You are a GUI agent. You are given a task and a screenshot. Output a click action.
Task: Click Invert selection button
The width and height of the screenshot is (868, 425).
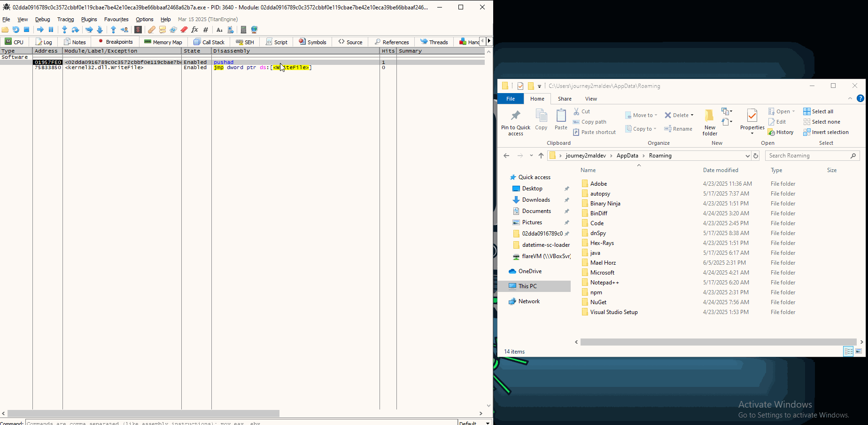tap(826, 132)
